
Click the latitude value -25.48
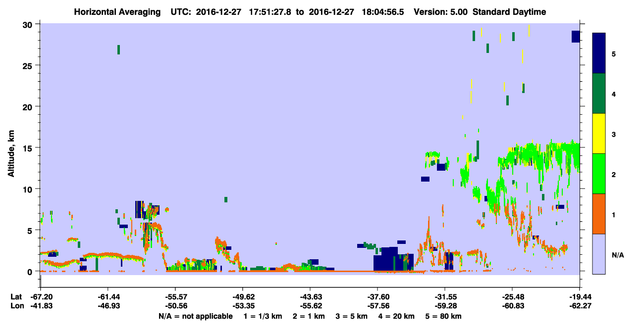click(x=512, y=297)
